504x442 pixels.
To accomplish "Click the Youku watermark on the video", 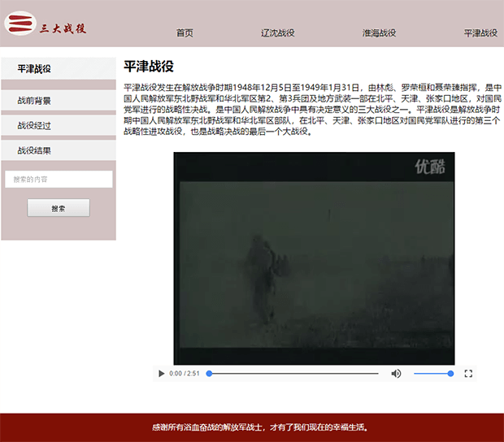I will 430,167.
